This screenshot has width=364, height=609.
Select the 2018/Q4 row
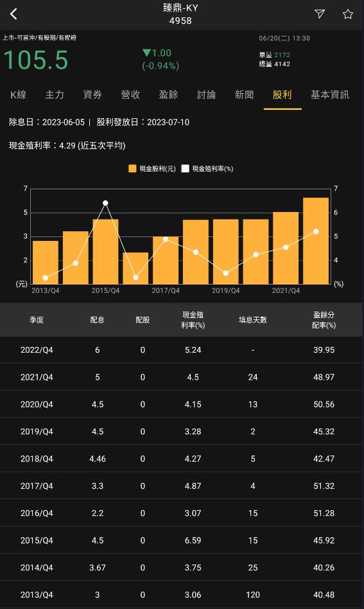[182, 459]
